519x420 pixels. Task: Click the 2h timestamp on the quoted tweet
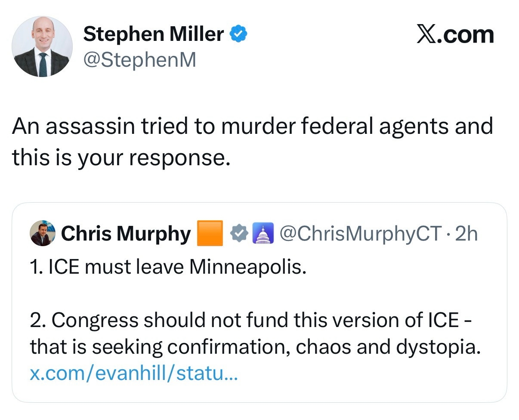466,234
